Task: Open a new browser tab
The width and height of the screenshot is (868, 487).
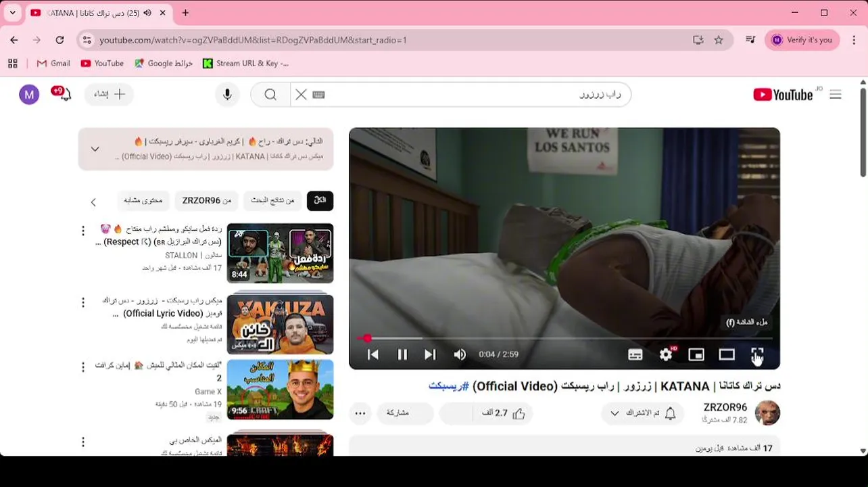Action: (x=185, y=13)
